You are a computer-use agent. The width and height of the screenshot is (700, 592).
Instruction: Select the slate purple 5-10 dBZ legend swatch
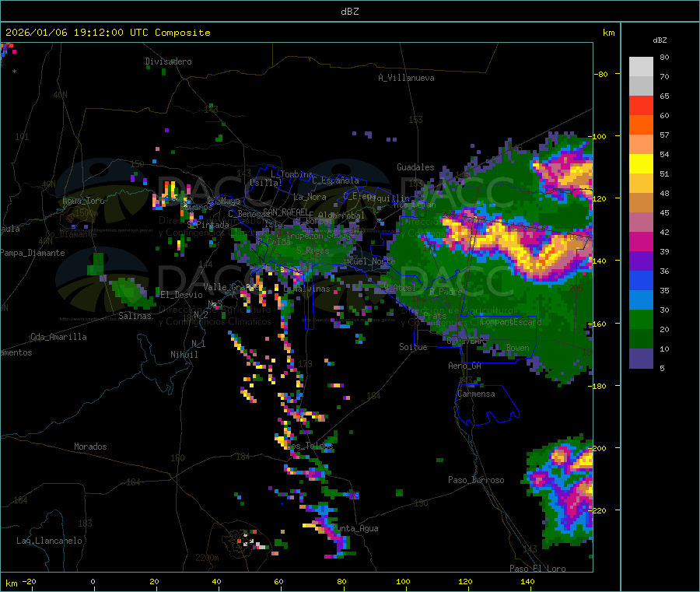641,359
